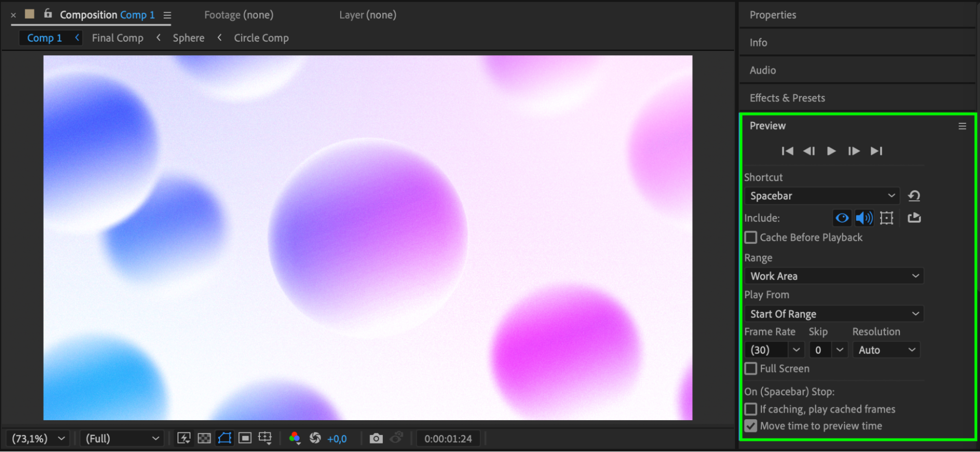The image size is (980, 452).
Task: Select the Comp 1 breadcrumb
Action: click(x=45, y=38)
